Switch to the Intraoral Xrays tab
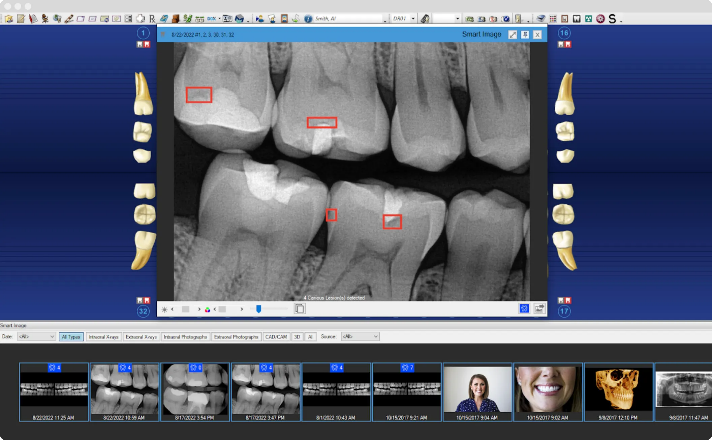Image resolution: width=712 pixels, height=440 pixels. 104,337
